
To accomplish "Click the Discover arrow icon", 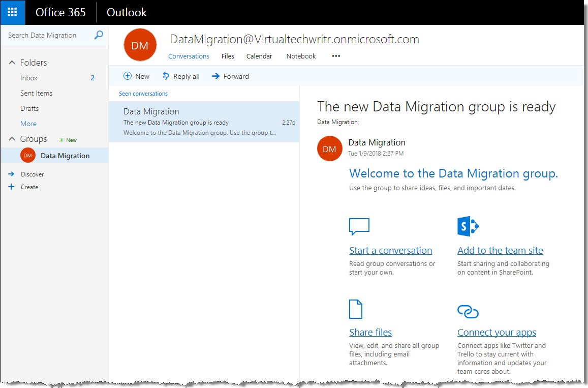I will tap(11, 174).
